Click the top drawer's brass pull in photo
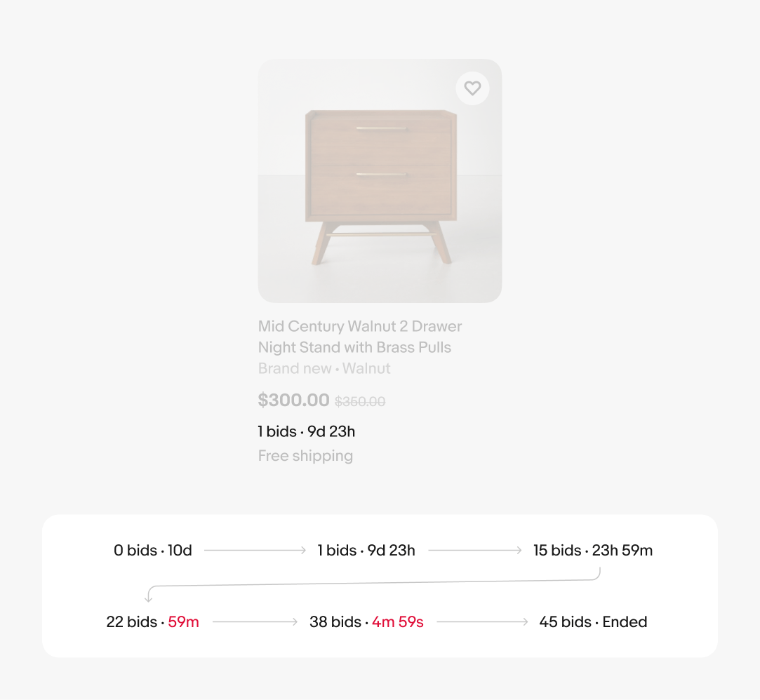 (381, 128)
